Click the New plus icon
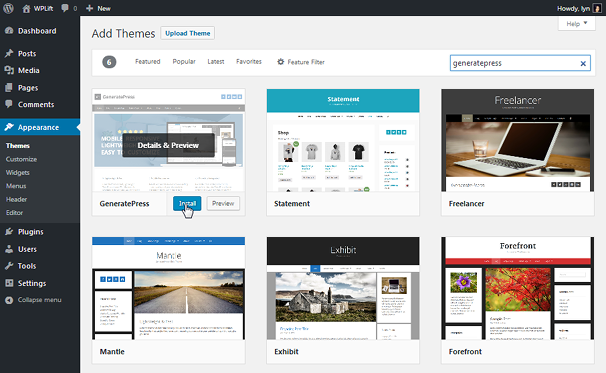Viewport: 606px width, 373px height. [x=89, y=8]
